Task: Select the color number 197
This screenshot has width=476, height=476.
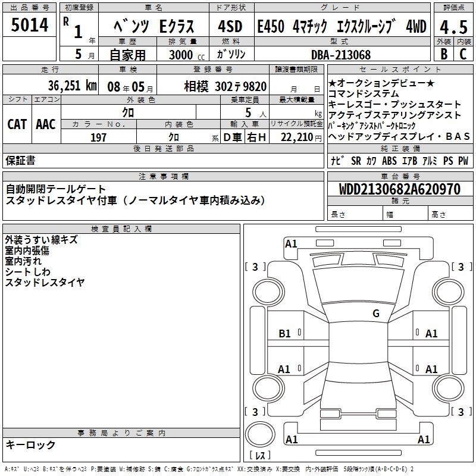Action: coord(98,137)
